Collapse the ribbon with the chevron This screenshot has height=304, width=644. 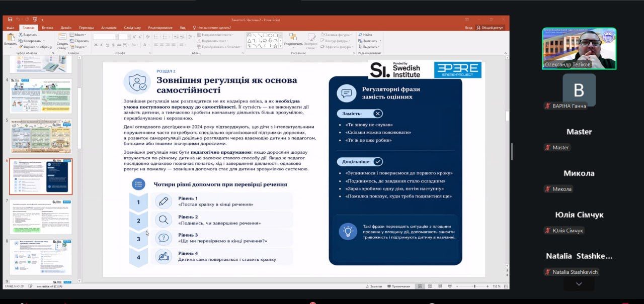(505, 53)
